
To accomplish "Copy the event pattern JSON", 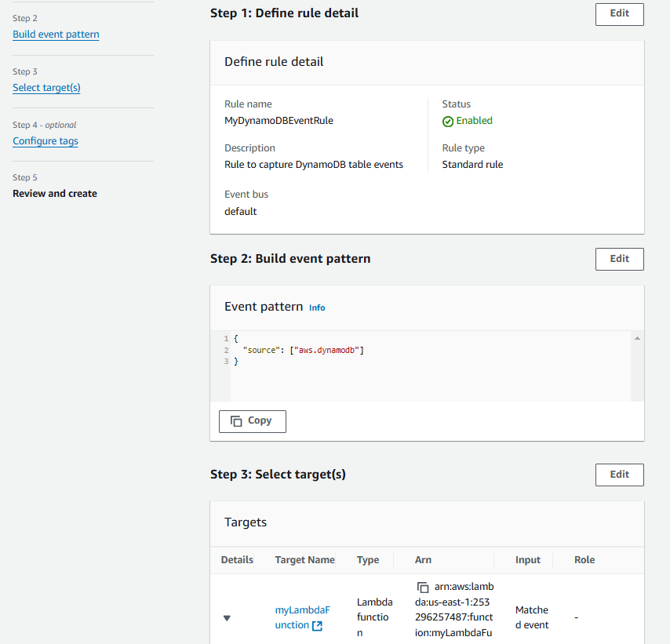I will (x=252, y=421).
